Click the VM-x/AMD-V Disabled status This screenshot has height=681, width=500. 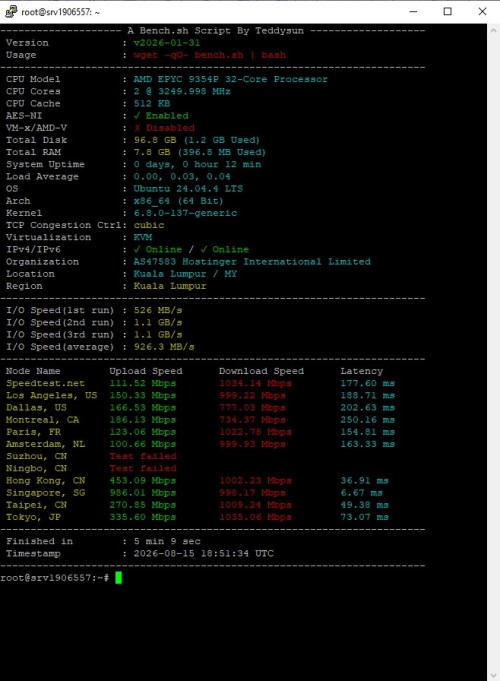pos(164,128)
